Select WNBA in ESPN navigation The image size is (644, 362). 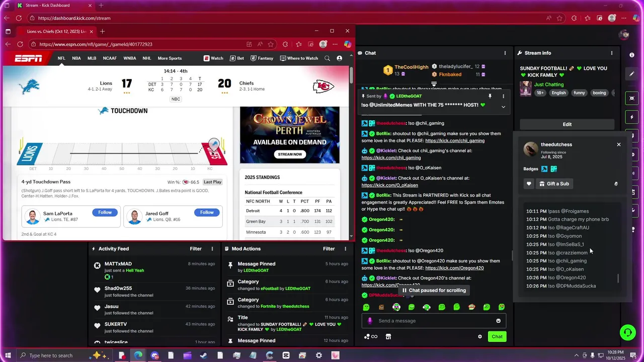130,58
